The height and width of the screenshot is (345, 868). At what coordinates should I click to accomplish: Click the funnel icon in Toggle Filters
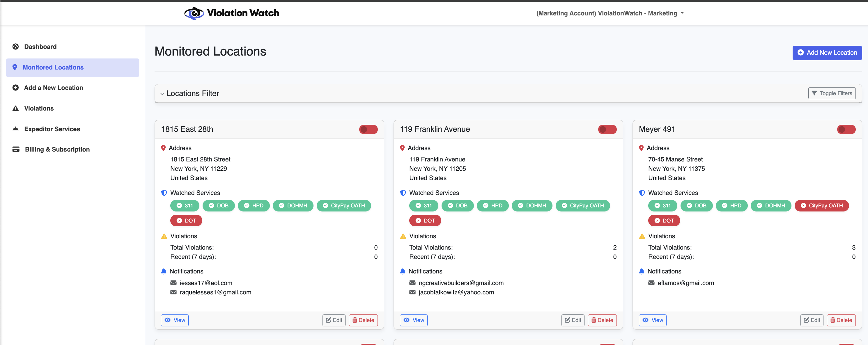814,93
